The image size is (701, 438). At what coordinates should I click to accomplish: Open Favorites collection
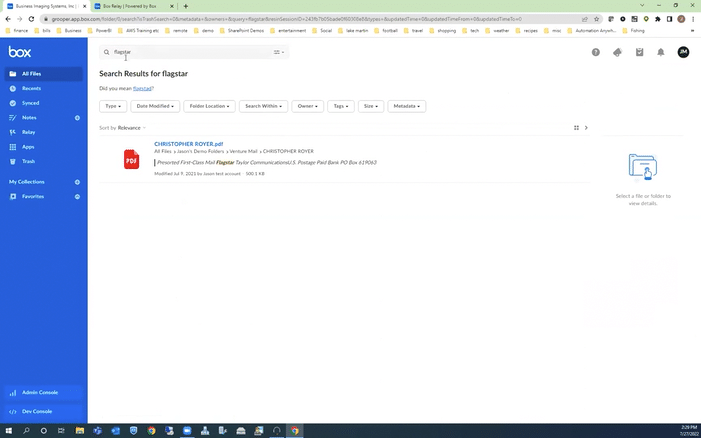coord(33,197)
